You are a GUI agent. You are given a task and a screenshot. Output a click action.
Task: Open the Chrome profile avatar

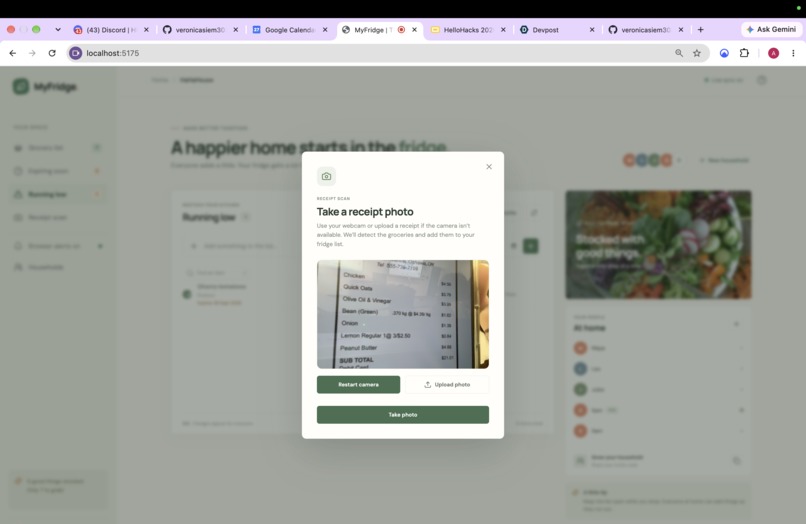tap(773, 53)
